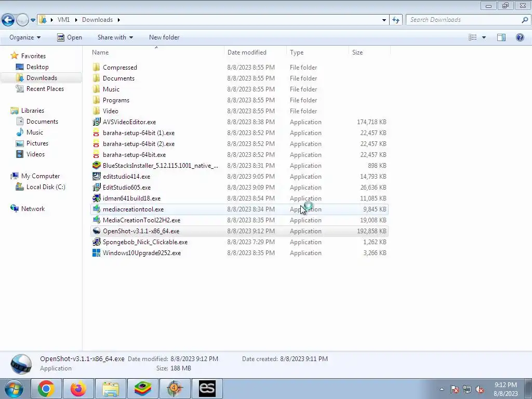Open the recent pages dropdown arrow
532x399 pixels.
[x=33, y=20]
